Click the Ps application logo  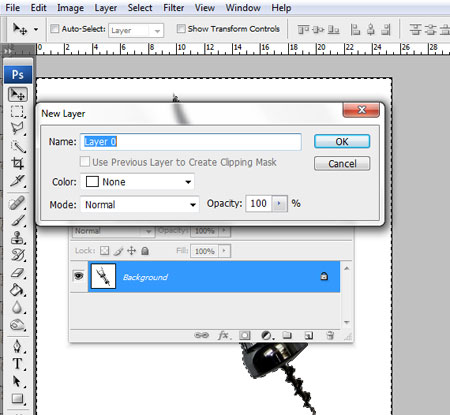point(18,74)
